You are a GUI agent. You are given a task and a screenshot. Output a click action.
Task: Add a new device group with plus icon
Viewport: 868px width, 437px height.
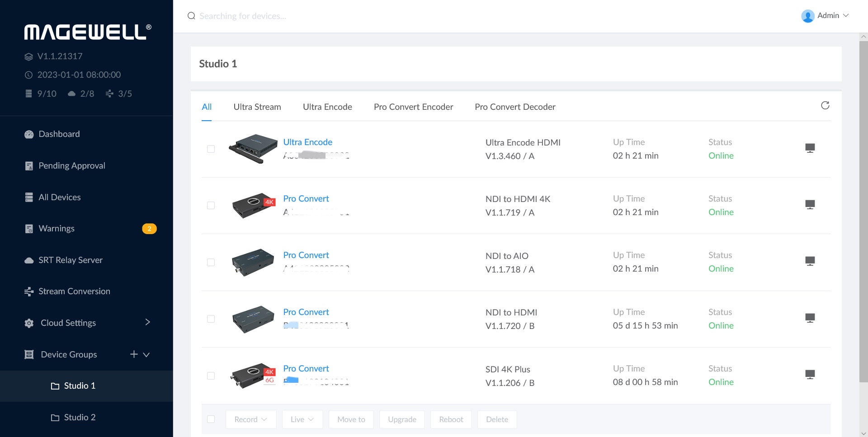point(134,354)
